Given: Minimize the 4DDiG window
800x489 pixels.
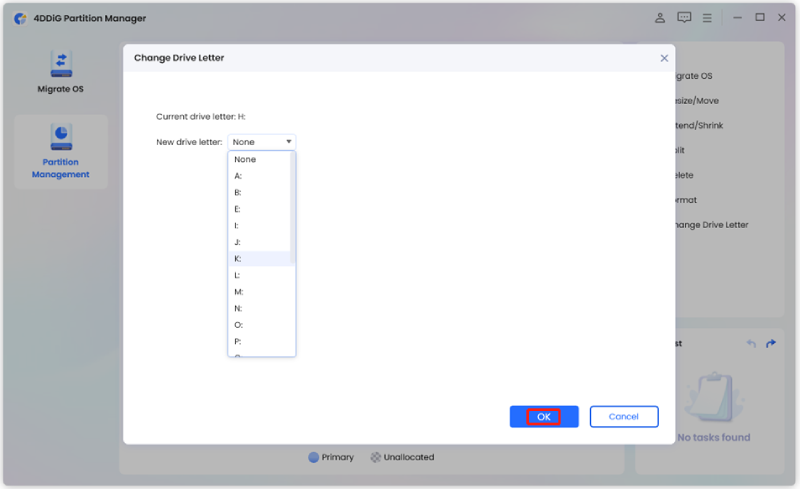Looking at the screenshot, I should [737, 18].
